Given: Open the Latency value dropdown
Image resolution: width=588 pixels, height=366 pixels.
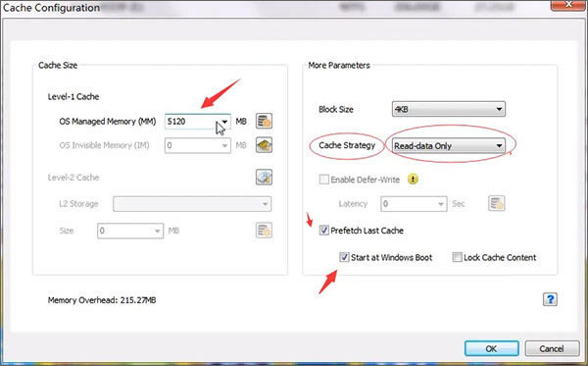Looking at the screenshot, I should click(x=441, y=204).
